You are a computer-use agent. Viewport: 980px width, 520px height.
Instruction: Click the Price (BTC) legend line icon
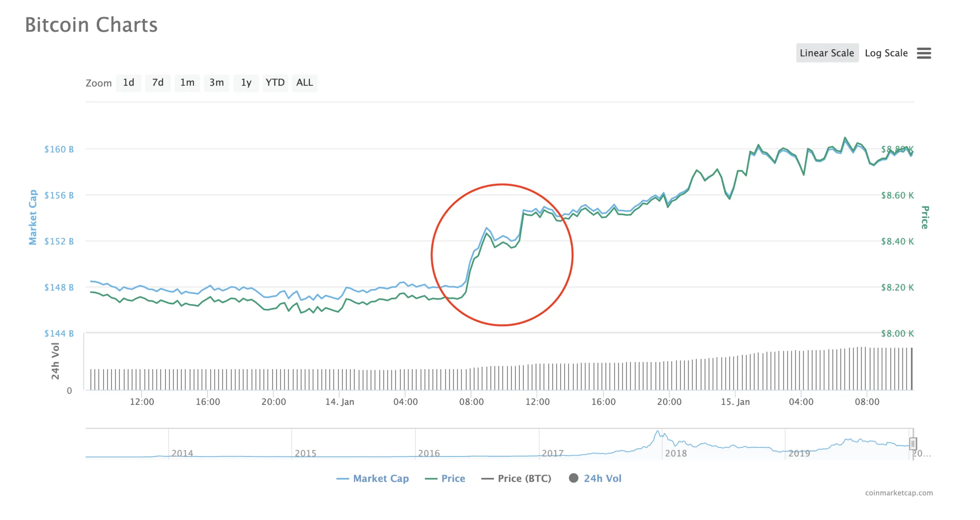tap(488, 478)
